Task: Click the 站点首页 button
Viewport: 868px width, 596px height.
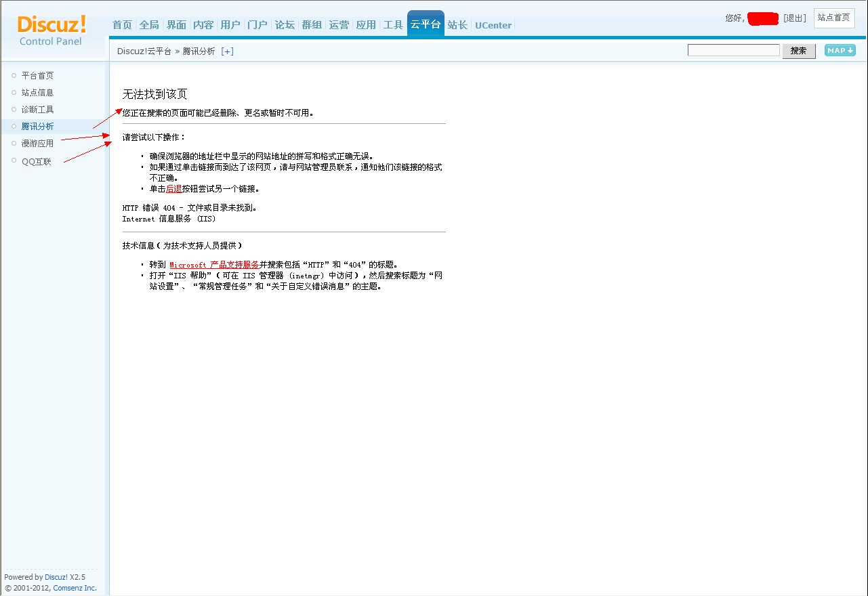Action: pos(833,18)
